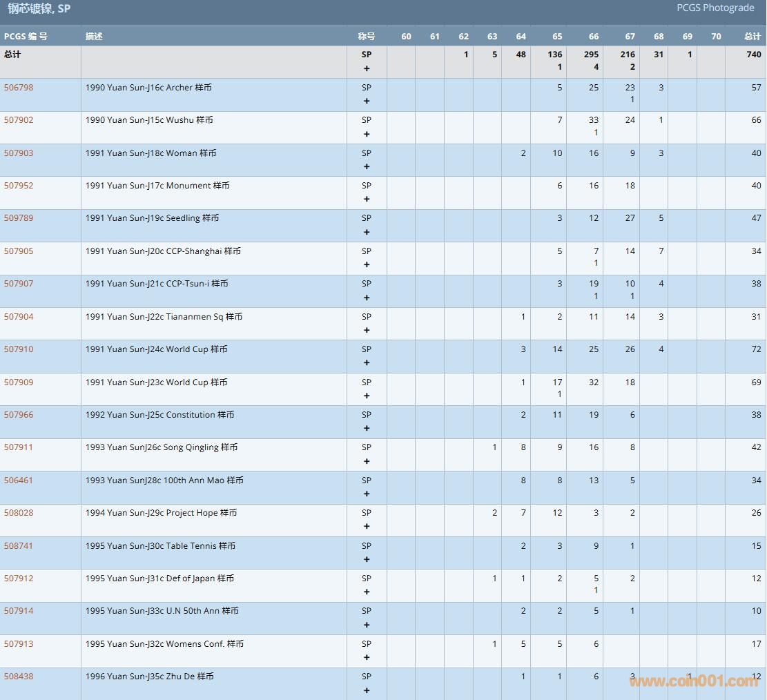Screen dimensions: 767x700
Task: Click the 总计 column header at right
Action: (x=752, y=37)
